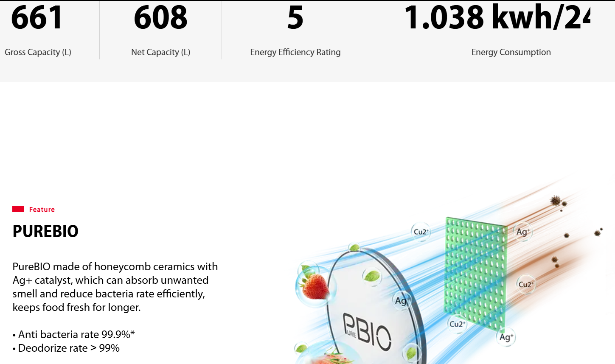Click the Cu2+ bubble right of the green filter
This screenshot has width=615, height=364.
(x=525, y=284)
